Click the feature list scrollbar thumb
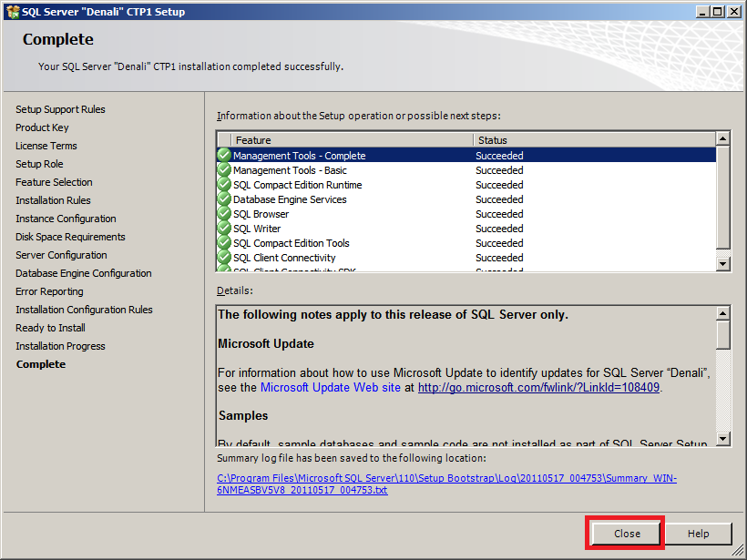This screenshot has width=747, height=560. (x=722, y=198)
